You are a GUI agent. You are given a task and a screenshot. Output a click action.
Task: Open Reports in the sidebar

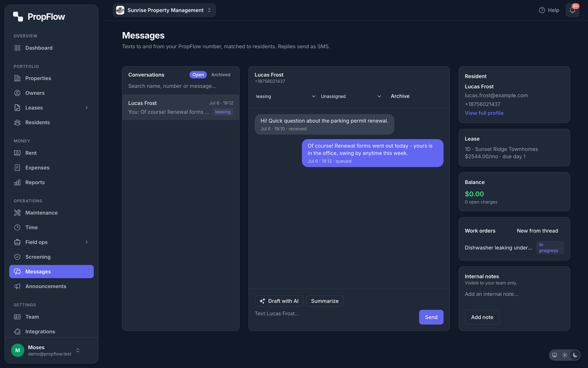pos(51,182)
